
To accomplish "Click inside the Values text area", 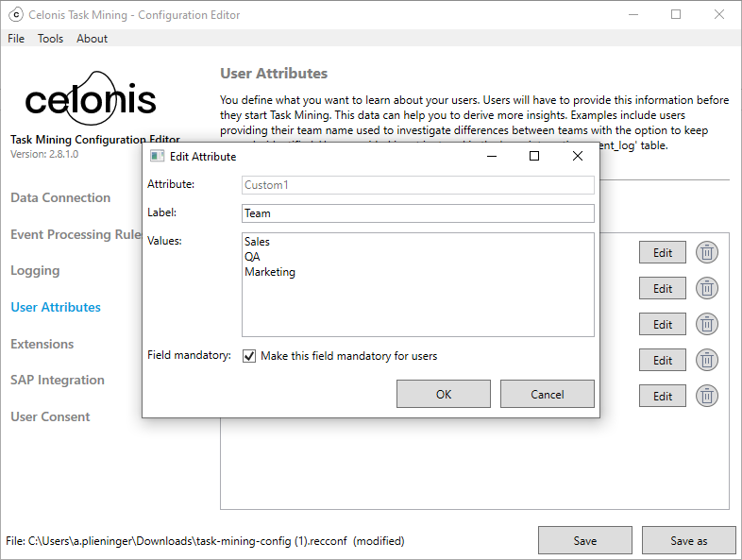I will click(x=418, y=284).
